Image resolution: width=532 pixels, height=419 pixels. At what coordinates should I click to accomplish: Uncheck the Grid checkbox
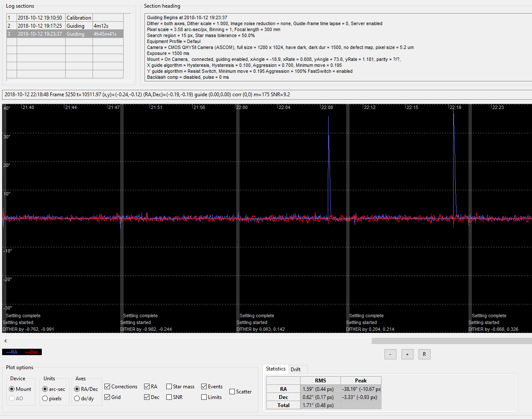(x=107, y=397)
